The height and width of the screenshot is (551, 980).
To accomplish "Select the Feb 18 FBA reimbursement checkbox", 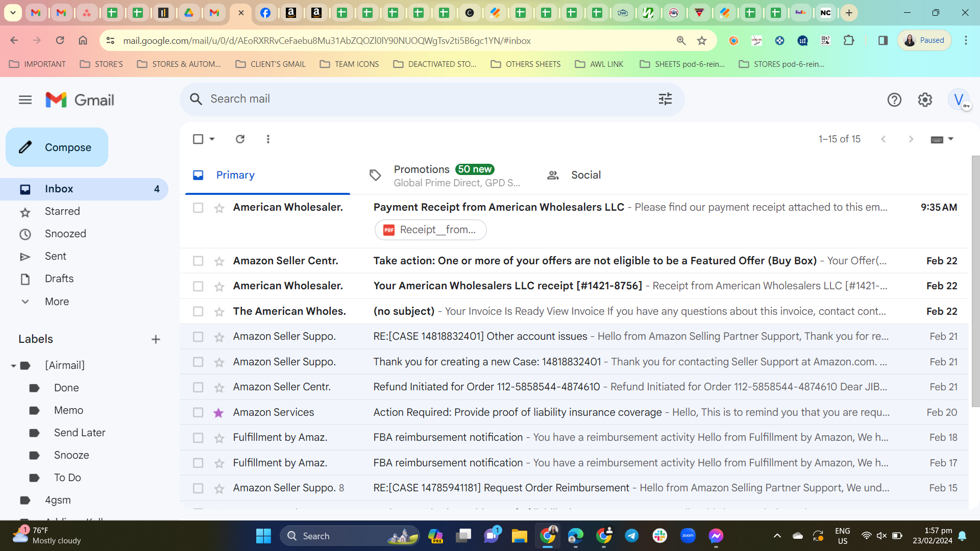I will (198, 438).
